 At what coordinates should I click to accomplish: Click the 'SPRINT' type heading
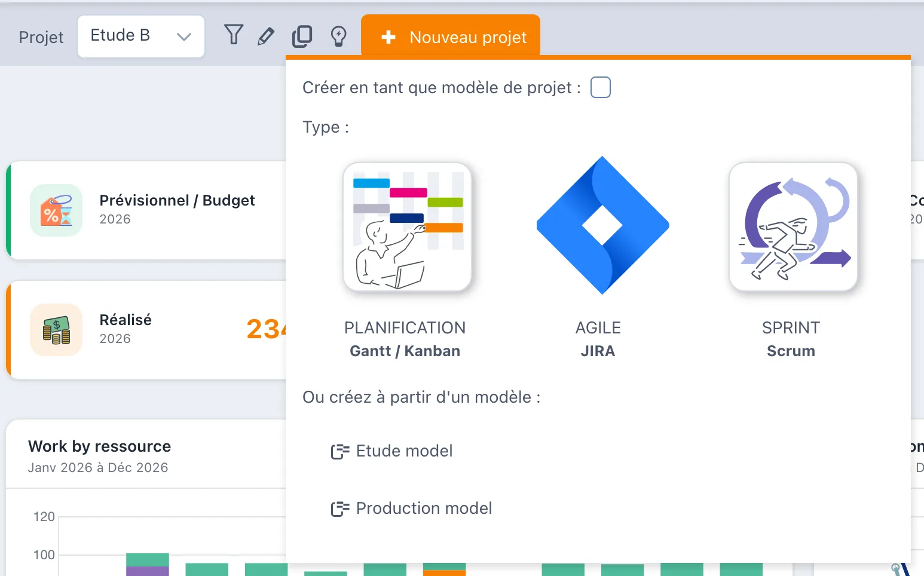tap(791, 327)
